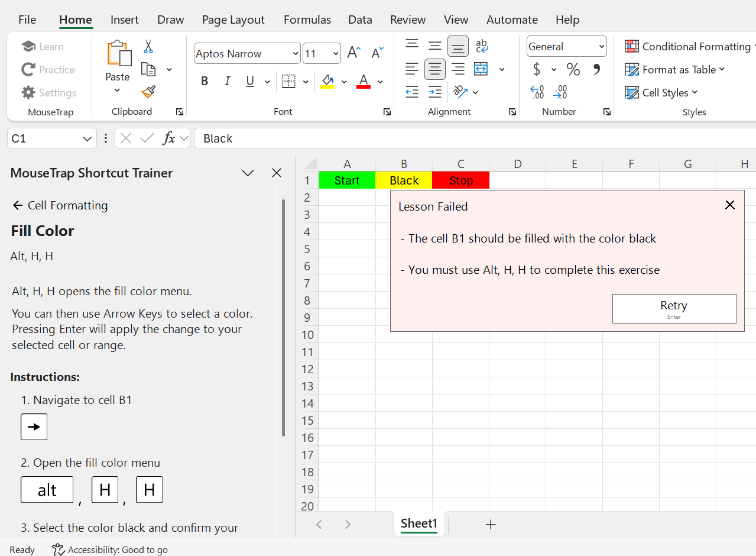
Task: Open the font size dropdown
Action: click(x=322, y=53)
